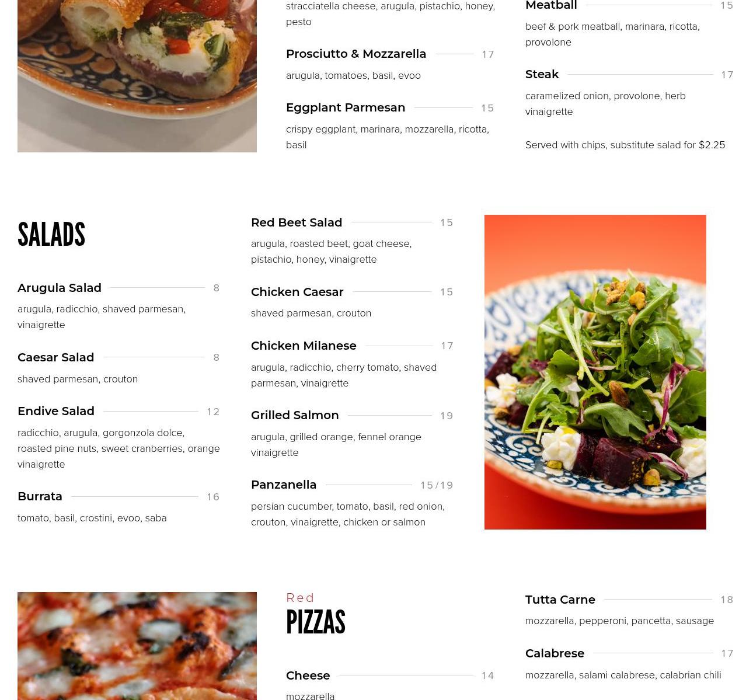Click the Calabrese pizza title
This screenshot has height=700, width=753.
tap(555, 653)
